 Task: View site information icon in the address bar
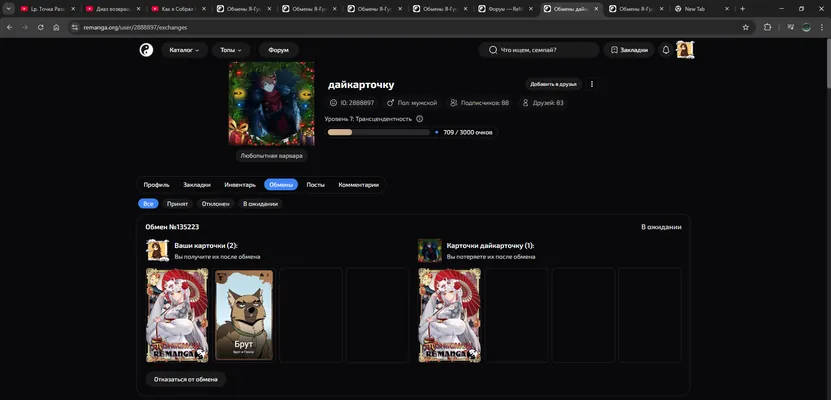point(75,27)
